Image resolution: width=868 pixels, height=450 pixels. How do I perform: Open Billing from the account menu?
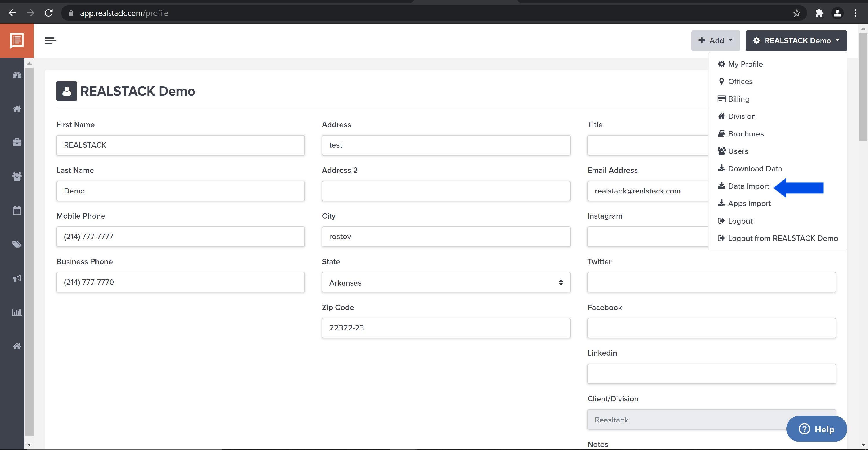tap(739, 99)
